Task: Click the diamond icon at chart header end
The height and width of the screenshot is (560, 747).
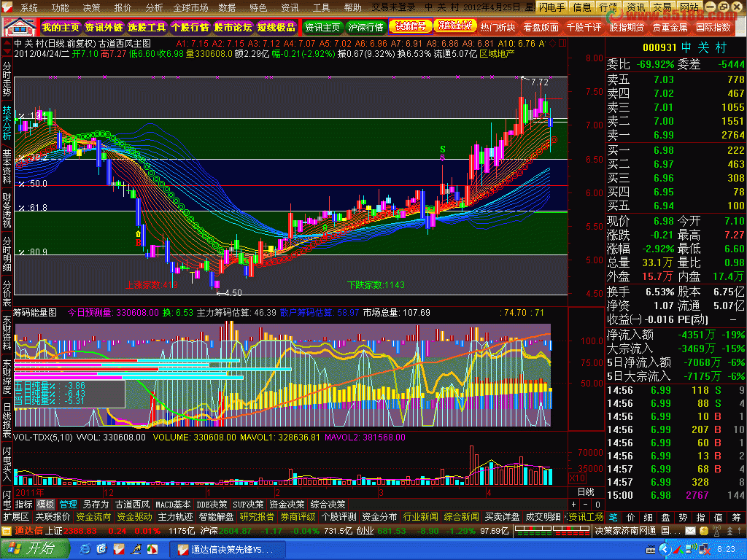Action: coord(553,44)
